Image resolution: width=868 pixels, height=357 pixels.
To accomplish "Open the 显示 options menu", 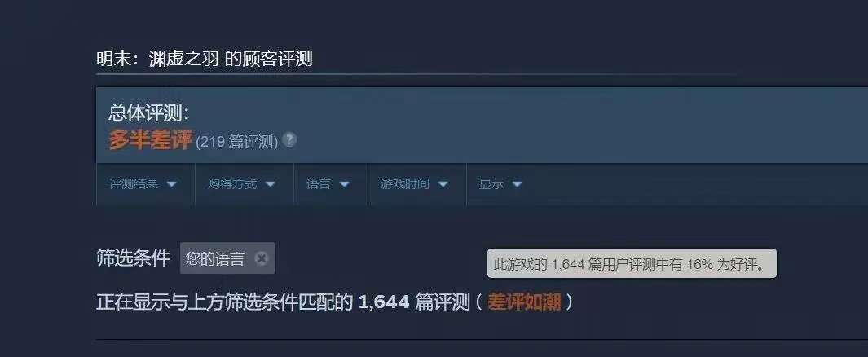I will coord(501,184).
